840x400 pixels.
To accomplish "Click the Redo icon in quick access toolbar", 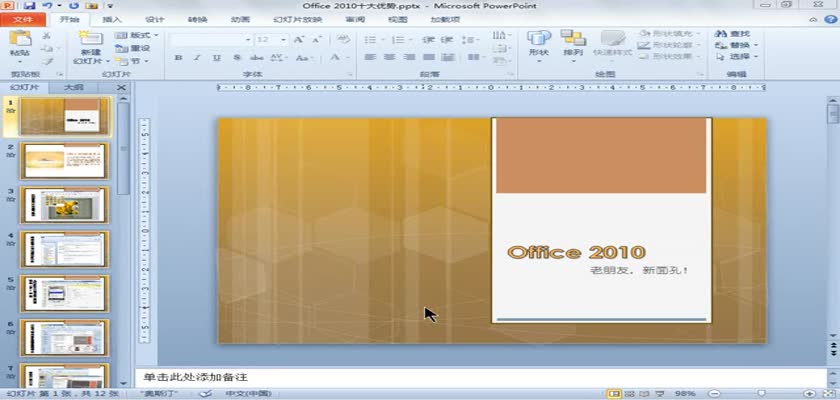I will [x=74, y=5].
